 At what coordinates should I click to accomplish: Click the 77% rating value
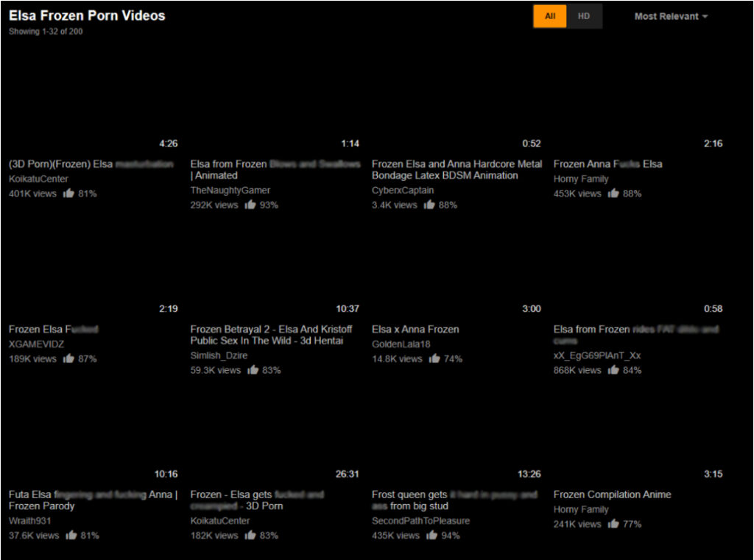pyautogui.click(x=632, y=524)
